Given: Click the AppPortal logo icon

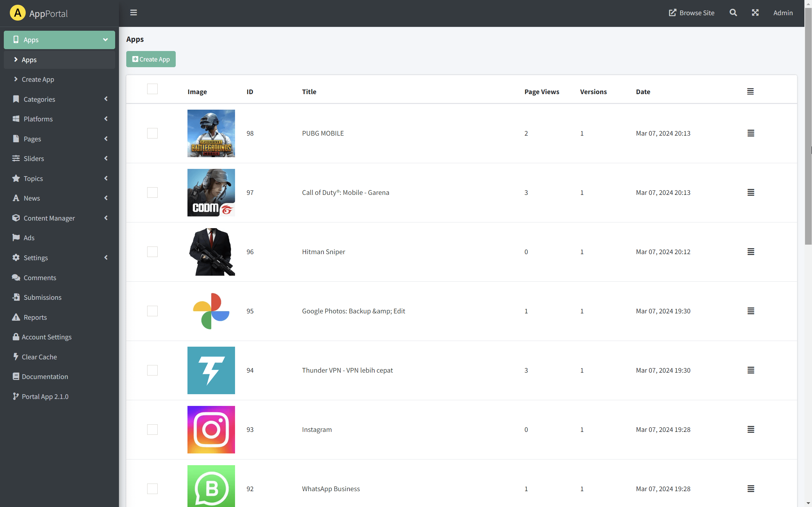Looking at the screenshot, I should click(17, 13).
